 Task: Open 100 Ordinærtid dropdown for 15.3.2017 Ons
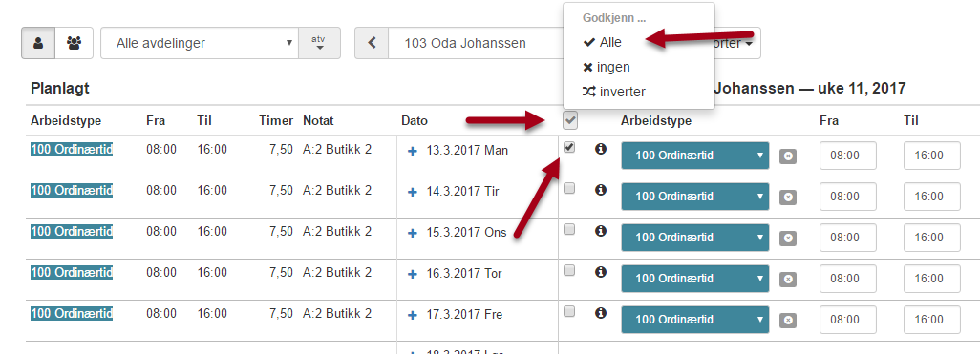click(x=695, y=238)
